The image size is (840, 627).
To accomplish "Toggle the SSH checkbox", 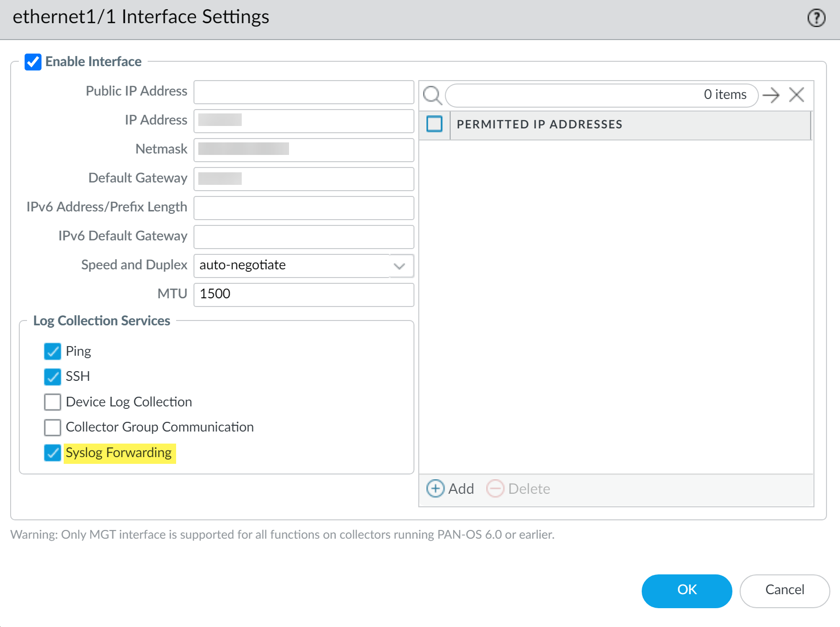I will pyautogui.click(x=53, y=376).
